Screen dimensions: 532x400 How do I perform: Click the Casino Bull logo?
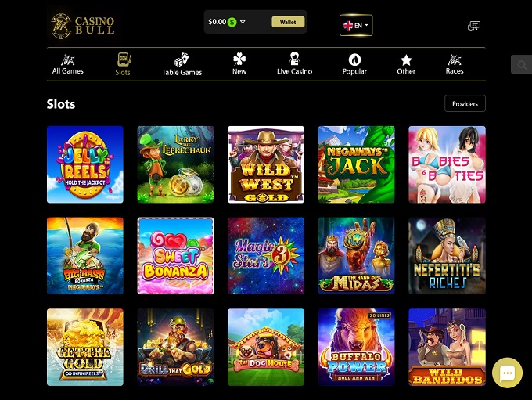click(x=83, y=26)
